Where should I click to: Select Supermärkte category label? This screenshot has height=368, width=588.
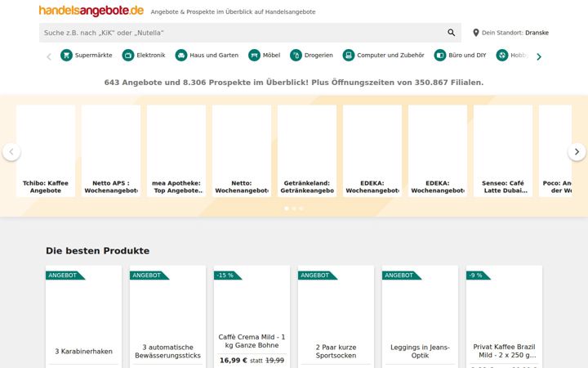(x=93, y=56)
